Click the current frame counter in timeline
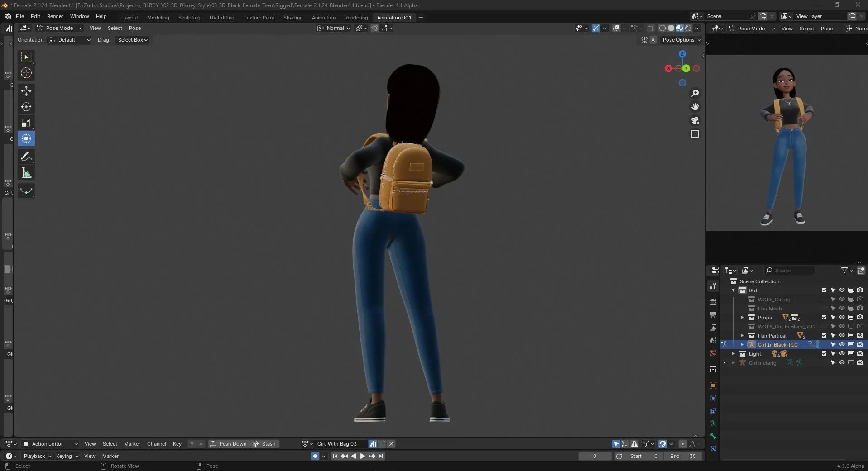The height and width of the screenshot is (471, 868). coord(595,456)
